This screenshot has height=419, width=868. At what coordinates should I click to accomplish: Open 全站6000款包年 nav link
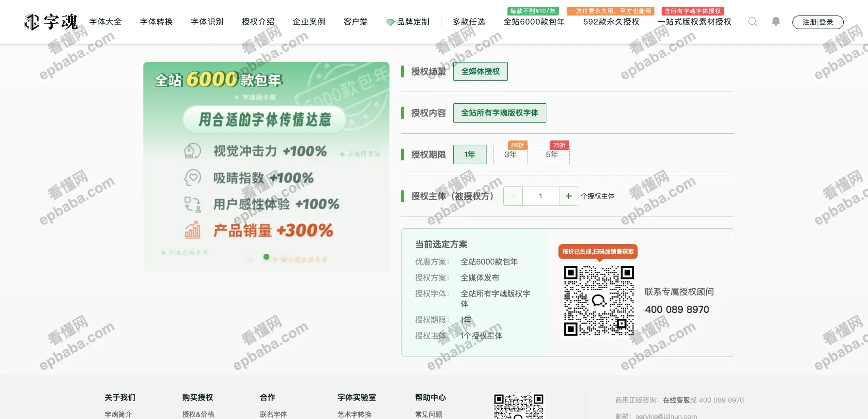tap(534, 22)
